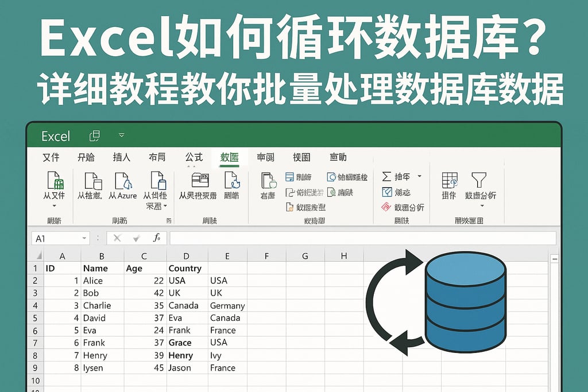Open the dropdown arrow next to sigma item
The image size is (588, 392).
420,176
